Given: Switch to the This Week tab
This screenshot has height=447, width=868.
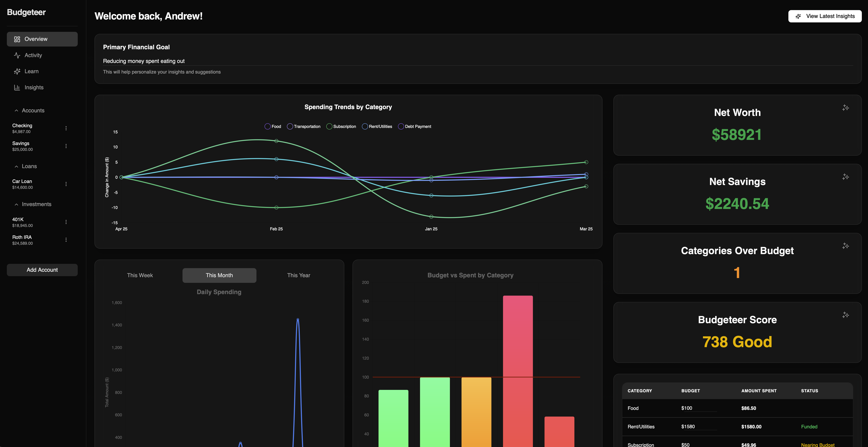Looking at the screenshot, I should point(140,275).
